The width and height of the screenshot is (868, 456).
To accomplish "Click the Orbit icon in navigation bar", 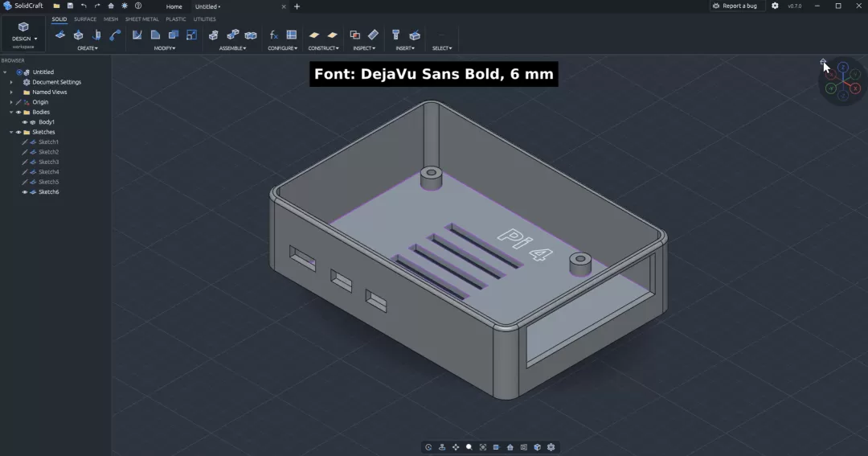I will pos(428,447).
